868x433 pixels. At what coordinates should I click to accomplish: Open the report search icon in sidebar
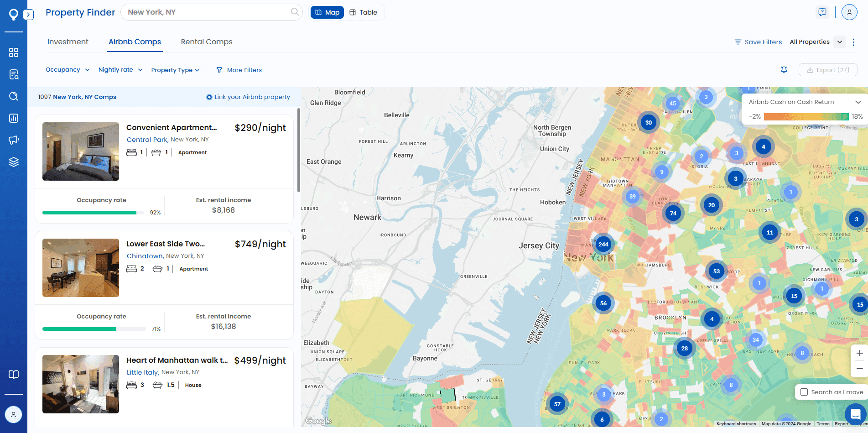pyautogui.click(x=14, y=74)
